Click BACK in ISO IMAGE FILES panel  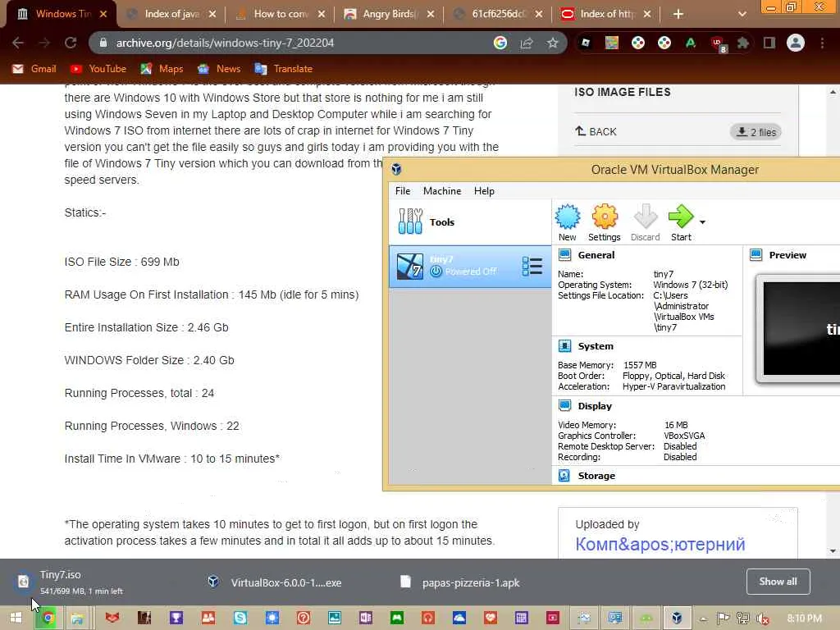(x=596, y=131)
